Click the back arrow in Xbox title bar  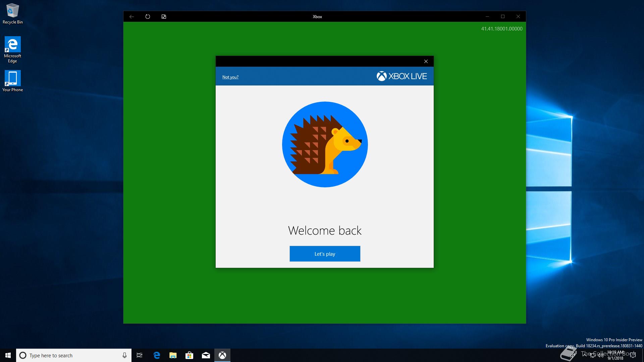tap(132, 16)
